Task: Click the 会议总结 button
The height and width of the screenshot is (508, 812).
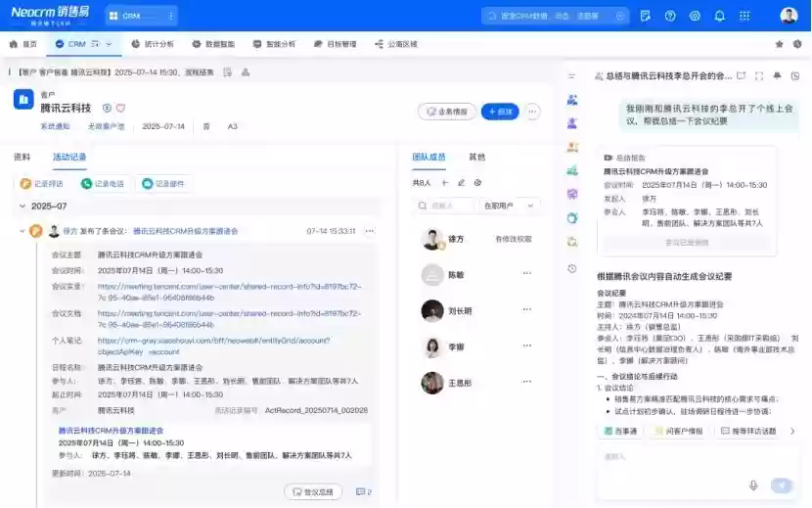Action: [x=313, y=492]
